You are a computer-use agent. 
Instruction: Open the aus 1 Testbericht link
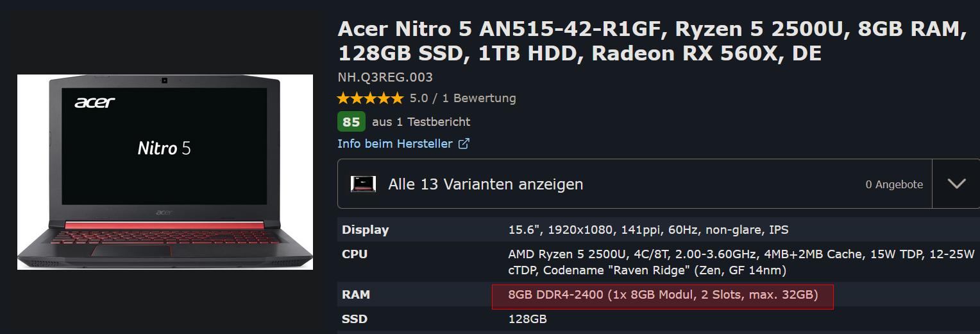[421, 121]
